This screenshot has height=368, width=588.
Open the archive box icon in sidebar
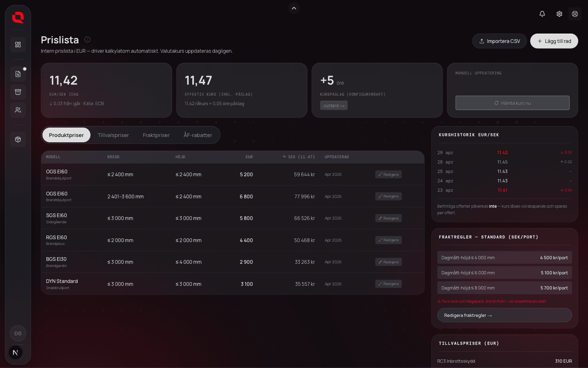pos(18,92)
